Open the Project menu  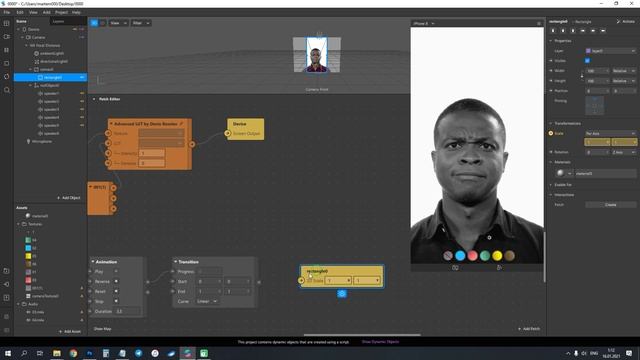click(61, 12)
